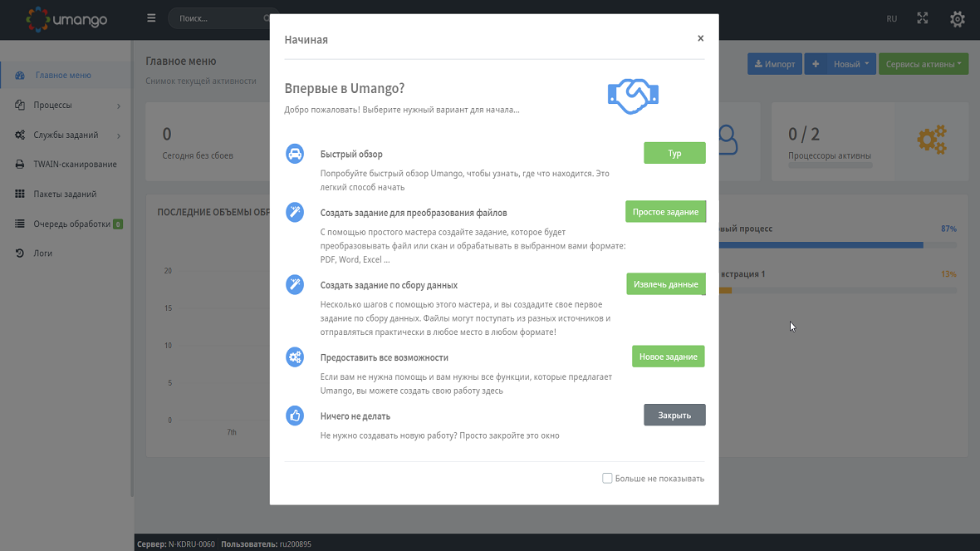Start the tour with "Тур" button
This screenshot has width=980, height=551.
click(x=674, y=154)
